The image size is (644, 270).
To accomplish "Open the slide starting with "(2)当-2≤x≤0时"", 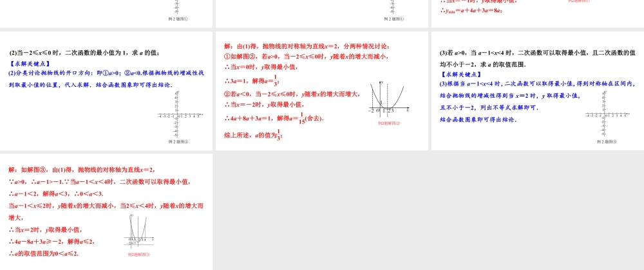I will point(106,91).
